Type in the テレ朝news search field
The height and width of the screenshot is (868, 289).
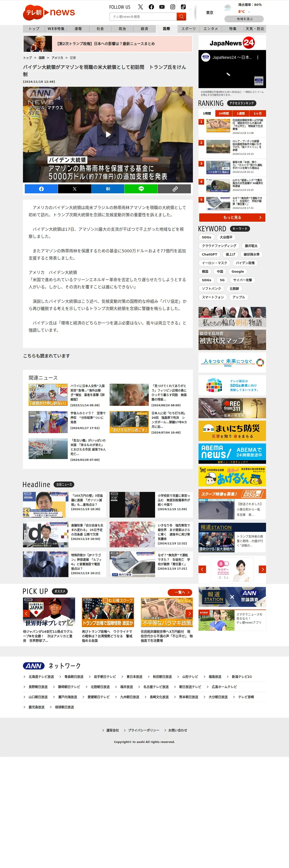143,16
